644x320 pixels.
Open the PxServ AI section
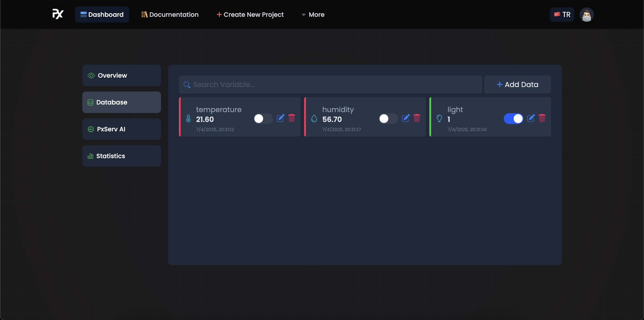121,129
